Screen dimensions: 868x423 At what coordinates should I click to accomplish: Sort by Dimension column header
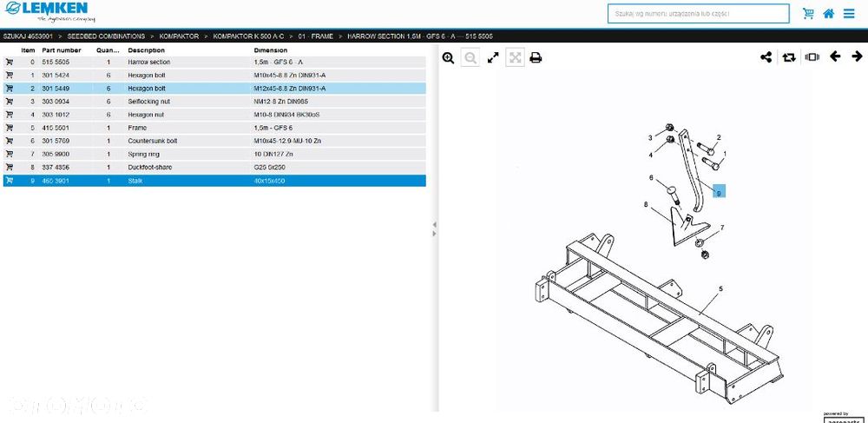(x=270, y=50)
